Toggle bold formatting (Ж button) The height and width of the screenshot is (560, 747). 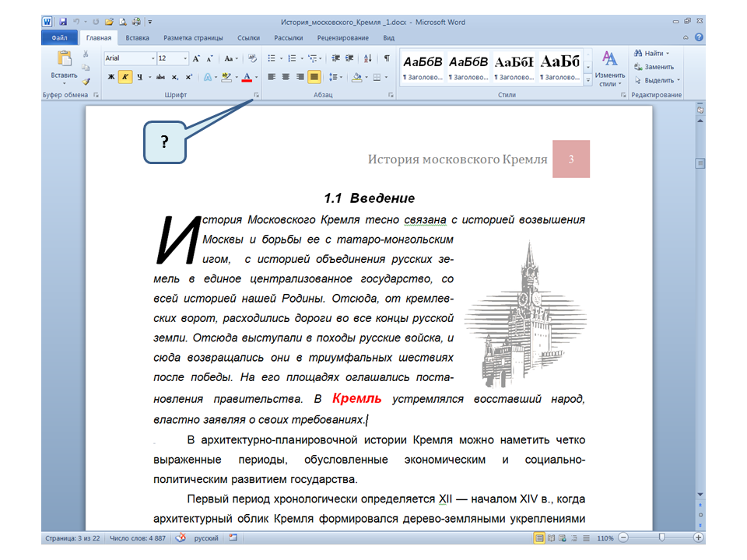tap(110, 77)
